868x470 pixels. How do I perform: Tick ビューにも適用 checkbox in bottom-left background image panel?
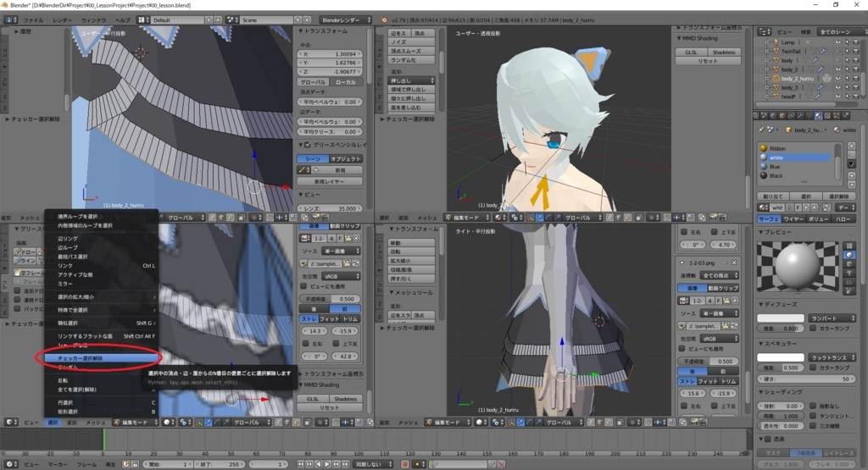click(303, 286)
